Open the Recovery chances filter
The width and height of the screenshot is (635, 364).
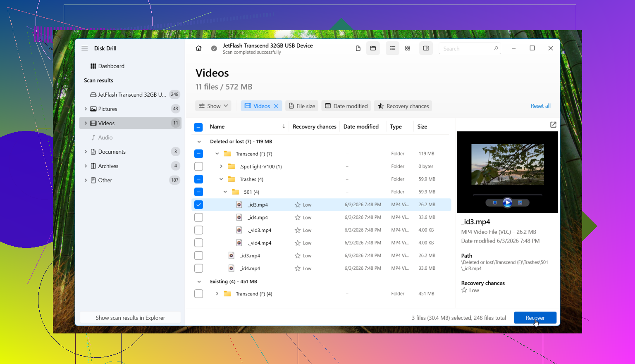[403, 106]
